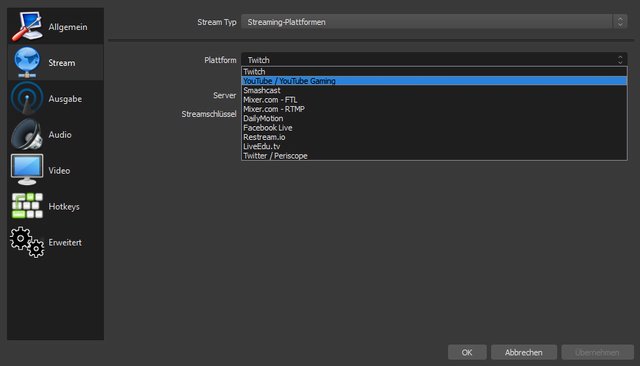Open the Hotkeys keyboard icon

27,206
